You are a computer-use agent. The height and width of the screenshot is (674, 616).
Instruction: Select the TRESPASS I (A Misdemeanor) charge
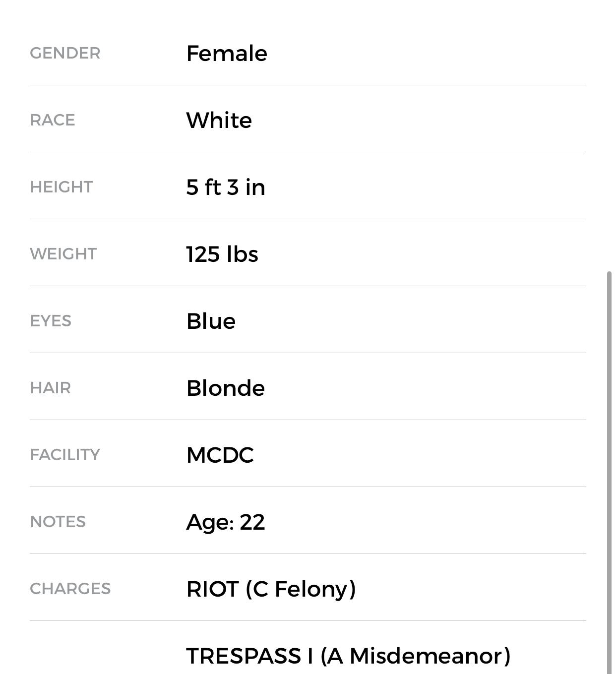348,656
